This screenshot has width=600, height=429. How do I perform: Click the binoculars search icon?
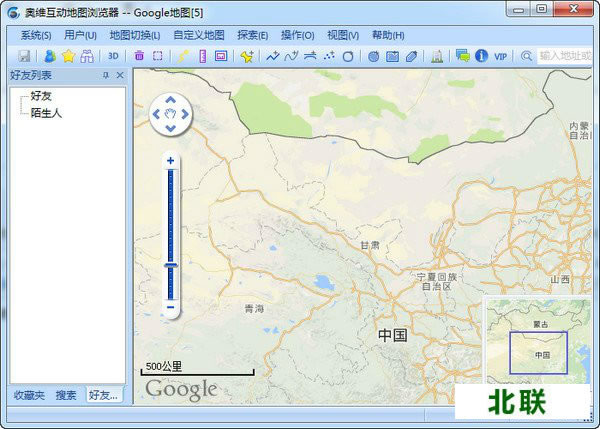point(87,56)
